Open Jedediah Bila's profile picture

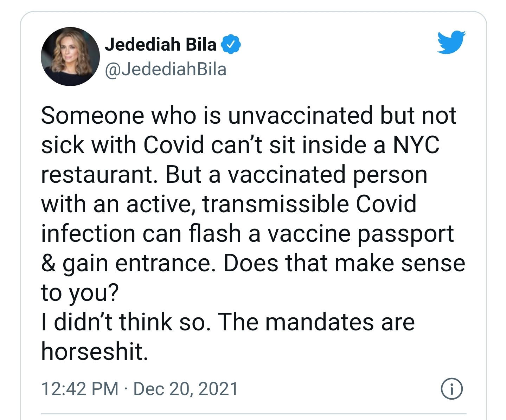(70, 57)
